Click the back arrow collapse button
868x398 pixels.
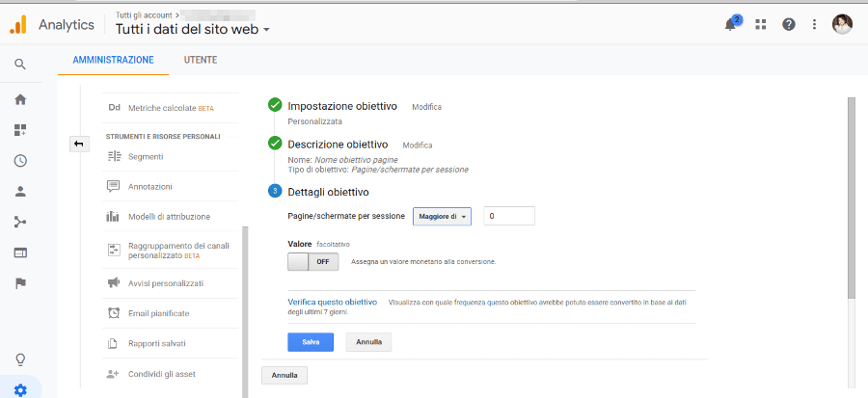coord(79,145)
